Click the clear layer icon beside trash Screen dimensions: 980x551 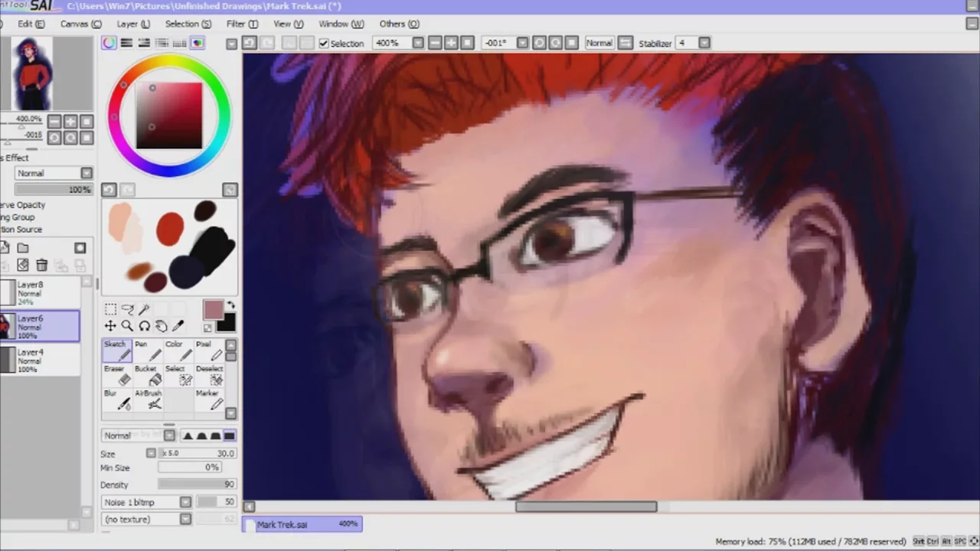click(23, 265)
